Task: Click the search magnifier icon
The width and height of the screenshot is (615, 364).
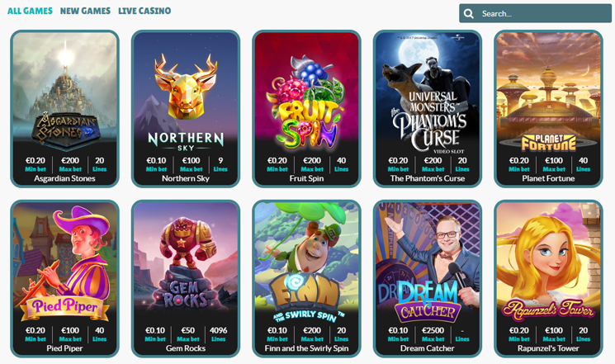Action: click(468, 14)
